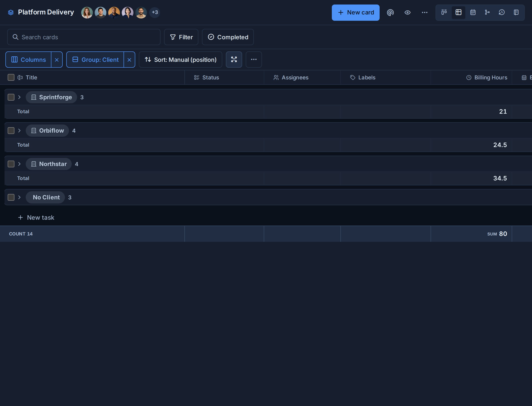Click the Search cards input field
The image size is (532, 406).
point(84,37)
